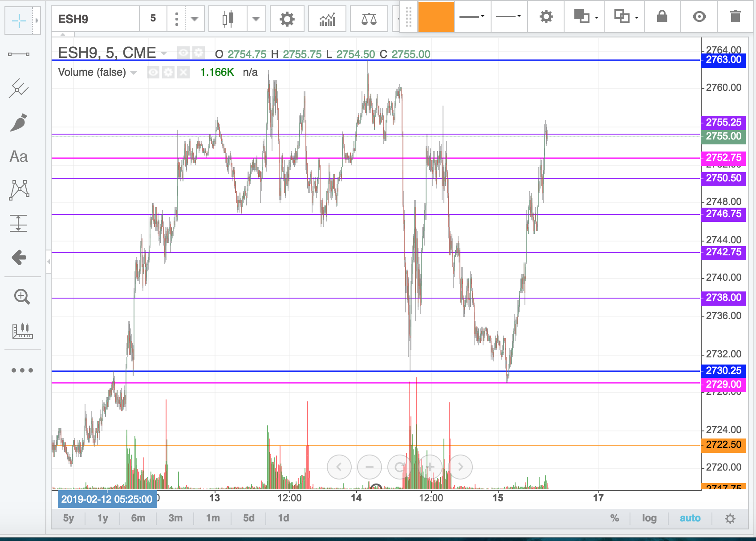Open the interval dropdown arrow
Screen dimensions: 756x541
click(195, 19)
